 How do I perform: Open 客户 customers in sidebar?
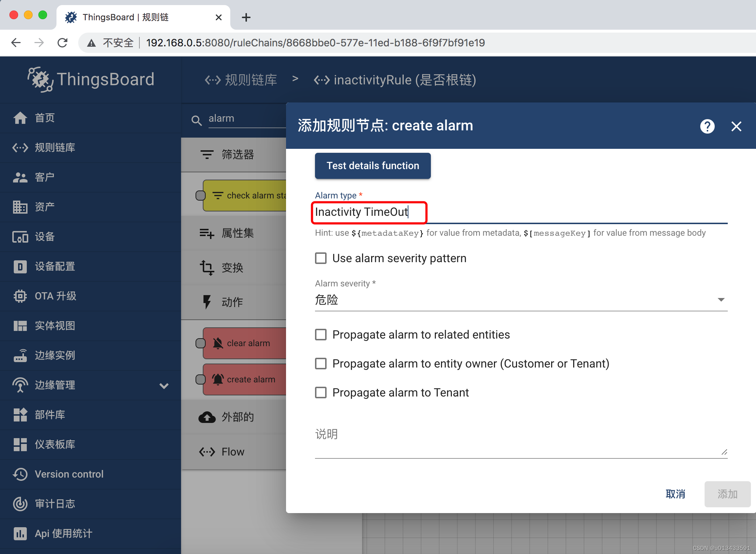click(91, 177)
